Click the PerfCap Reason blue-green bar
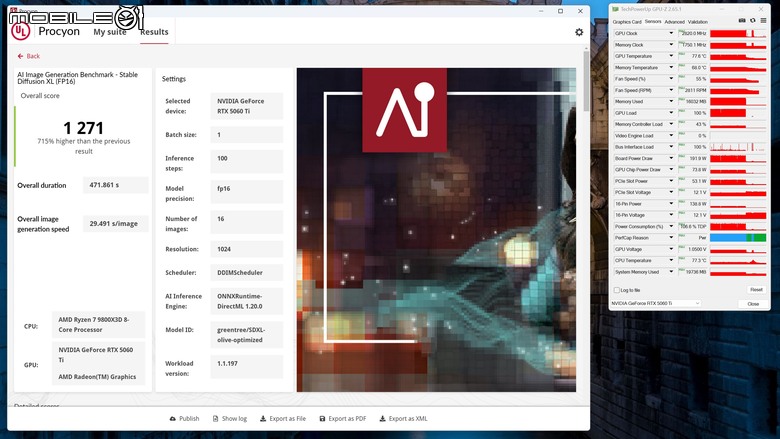The image size is (780, 439). tap(738, 238)
